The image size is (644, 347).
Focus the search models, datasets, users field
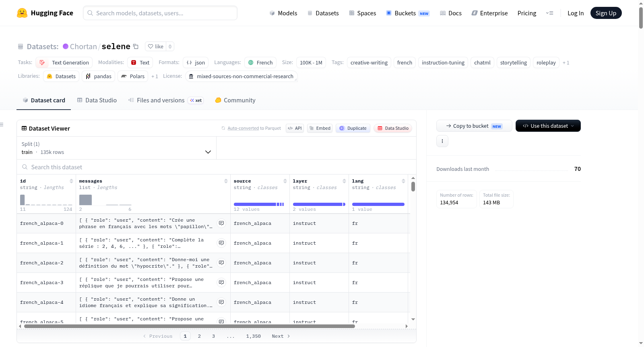160,13
